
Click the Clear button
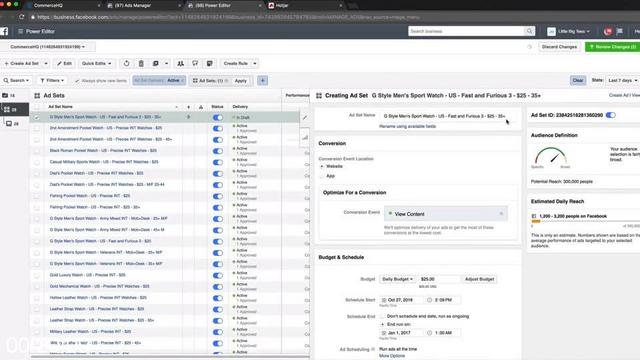(x=578, y=81)
